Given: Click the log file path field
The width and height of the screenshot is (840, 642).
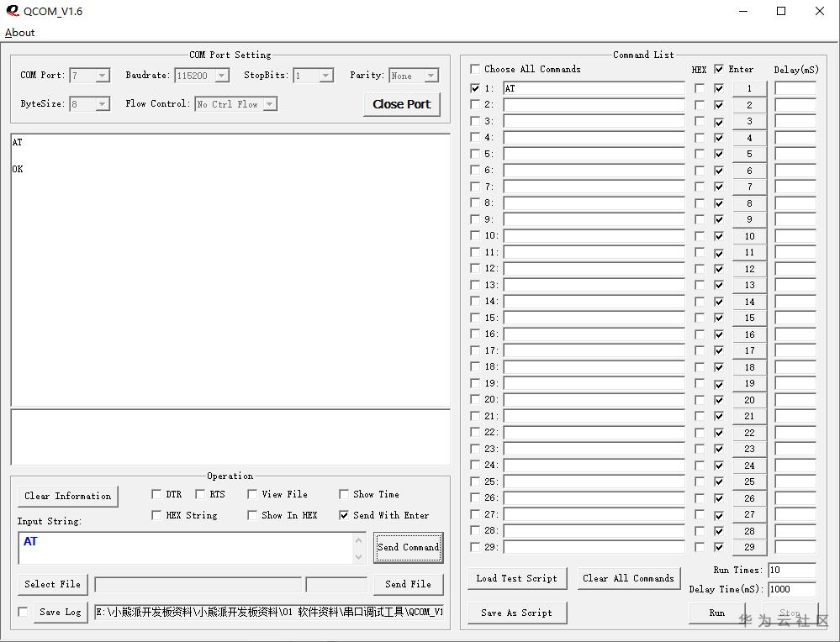Looking at the screenshot, I should click(x=269, y=612).
